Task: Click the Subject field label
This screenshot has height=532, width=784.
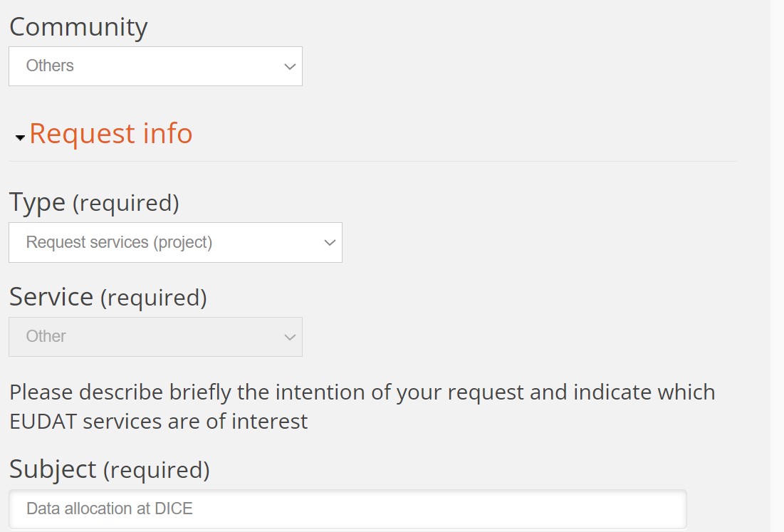Action: pos(53,469)
